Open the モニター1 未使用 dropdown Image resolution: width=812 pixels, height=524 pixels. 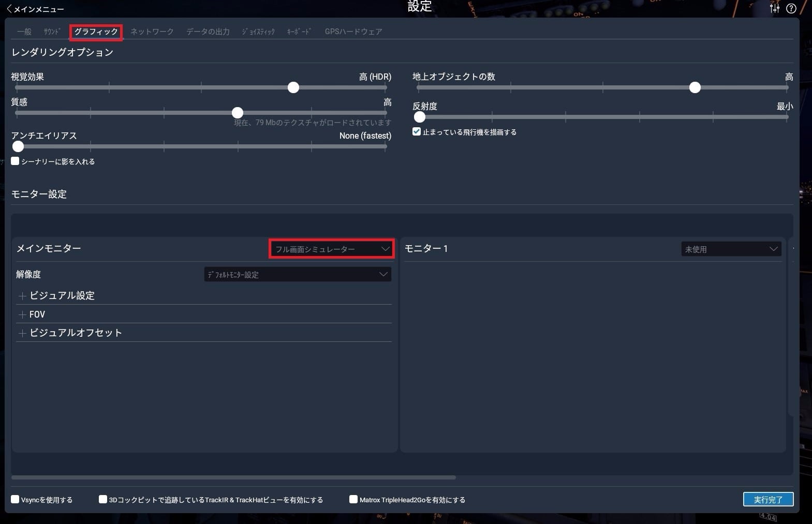coord(731,249)
